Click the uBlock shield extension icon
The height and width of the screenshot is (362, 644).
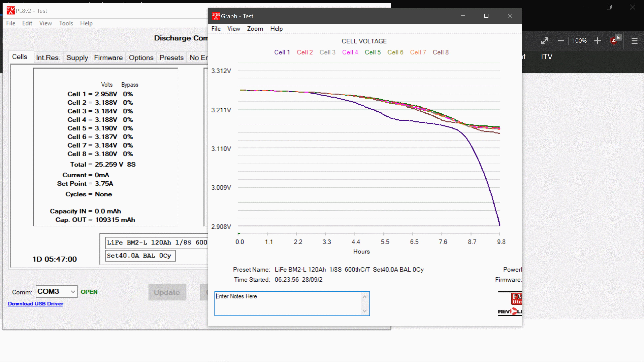coord(614,41)
